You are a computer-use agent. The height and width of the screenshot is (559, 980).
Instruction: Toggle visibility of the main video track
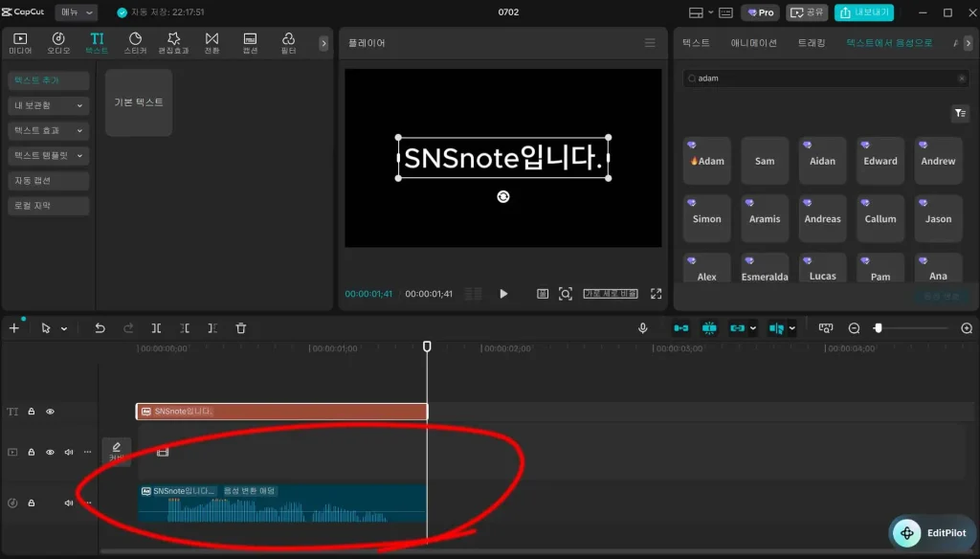50,452
